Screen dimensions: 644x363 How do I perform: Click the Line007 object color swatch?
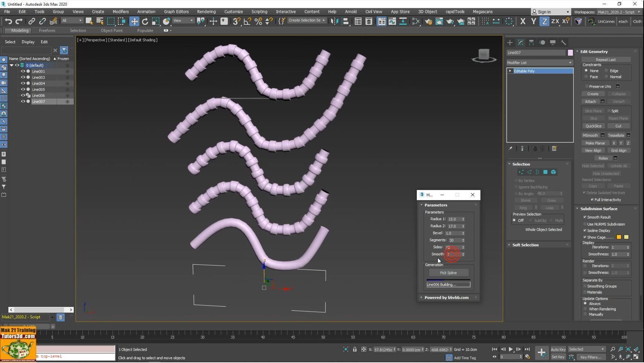click(x=570, y=53)
